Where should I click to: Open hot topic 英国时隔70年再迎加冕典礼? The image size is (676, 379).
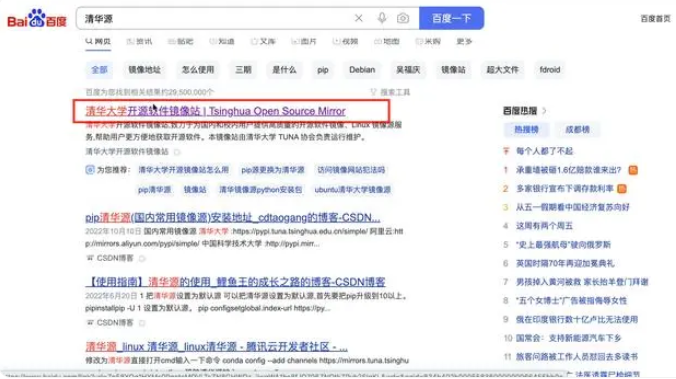(565, 263)
